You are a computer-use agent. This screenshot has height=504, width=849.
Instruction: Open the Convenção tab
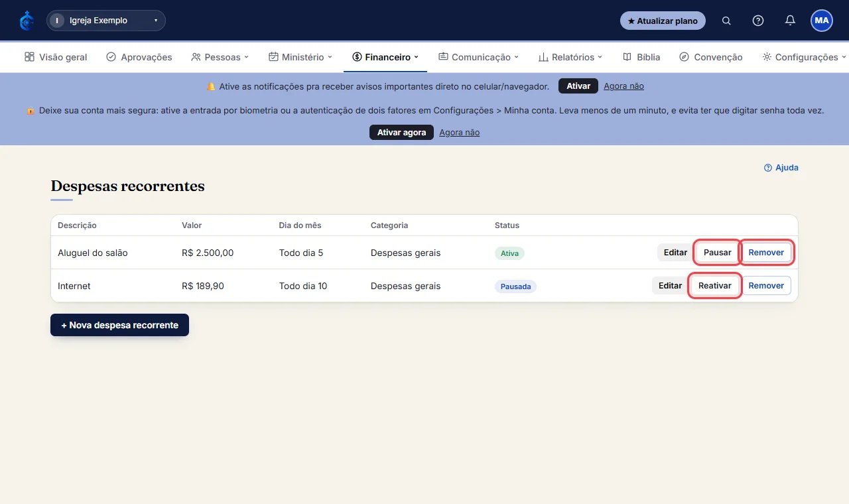(x=711, y=57)
